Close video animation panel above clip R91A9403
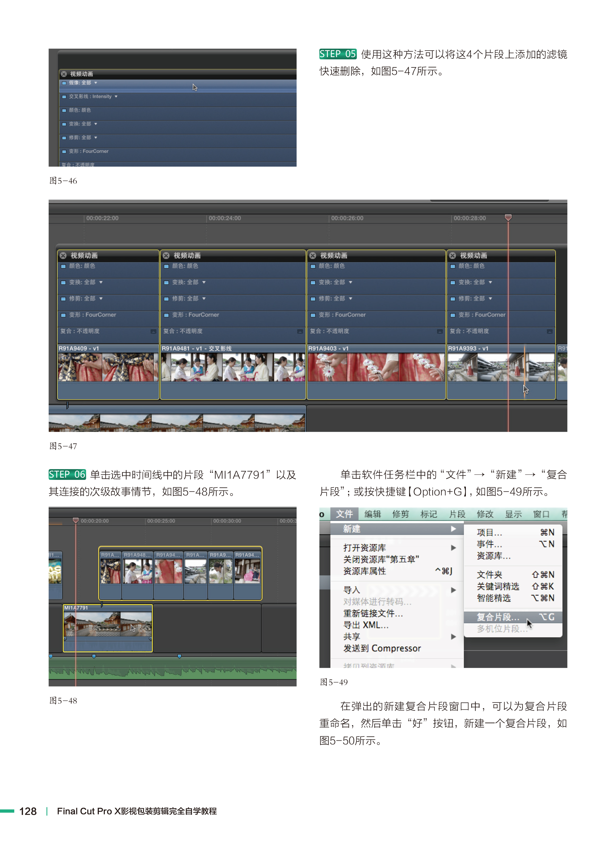This screenshot has width=616, height=843. tap(312, 255)
